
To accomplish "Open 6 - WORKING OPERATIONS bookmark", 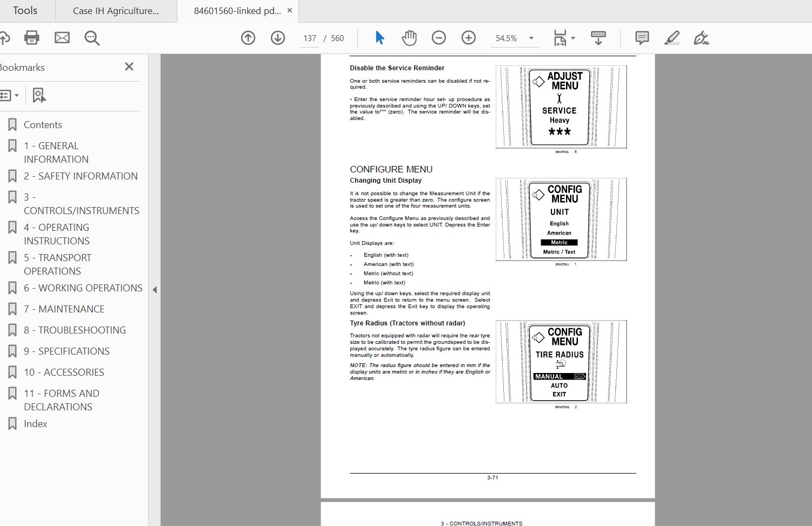I will (x=83, y=288).
